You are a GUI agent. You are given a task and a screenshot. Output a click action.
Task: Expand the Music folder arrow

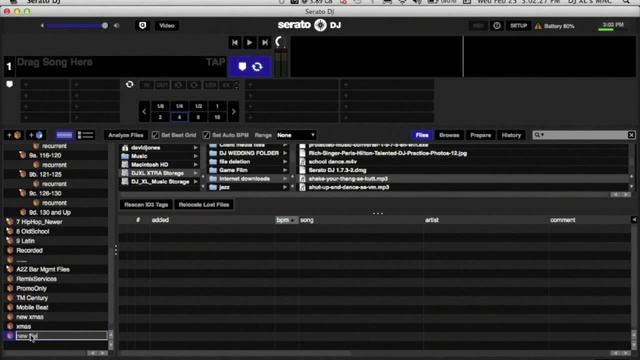(x=196, y=156)
